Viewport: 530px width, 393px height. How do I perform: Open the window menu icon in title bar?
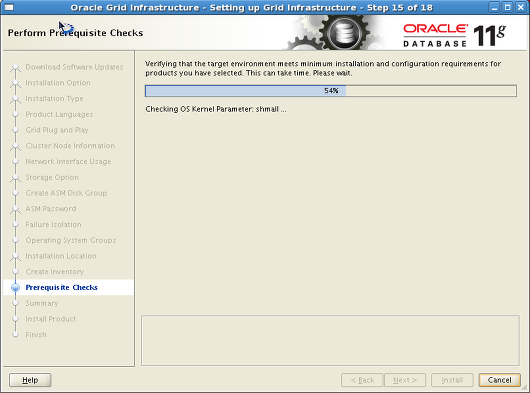pos(9,7)
